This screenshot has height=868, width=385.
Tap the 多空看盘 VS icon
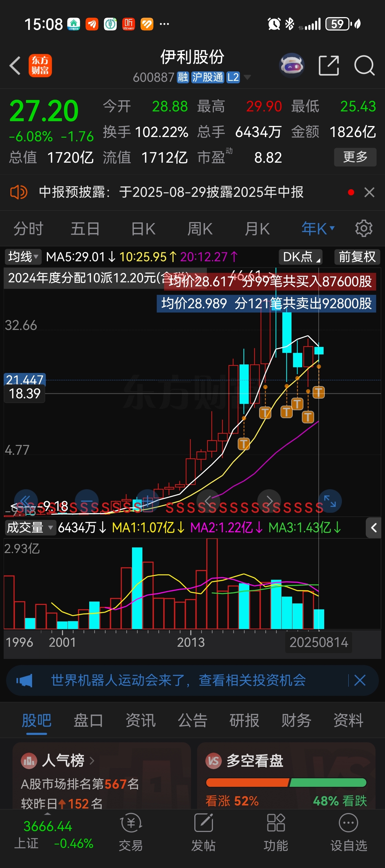coord(214,761)
